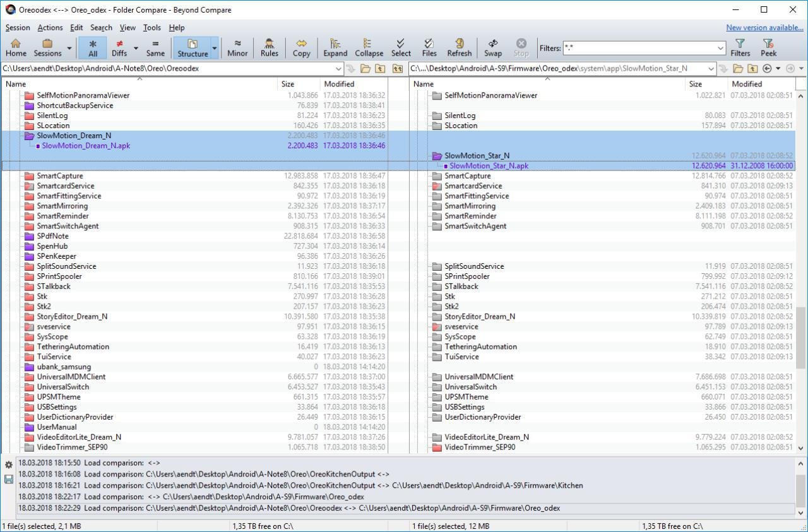Image resolution: width=808 pixels, height=532 pixels.
Task: Click the both-sides up-one-level icon
Action: click(398, 68)
